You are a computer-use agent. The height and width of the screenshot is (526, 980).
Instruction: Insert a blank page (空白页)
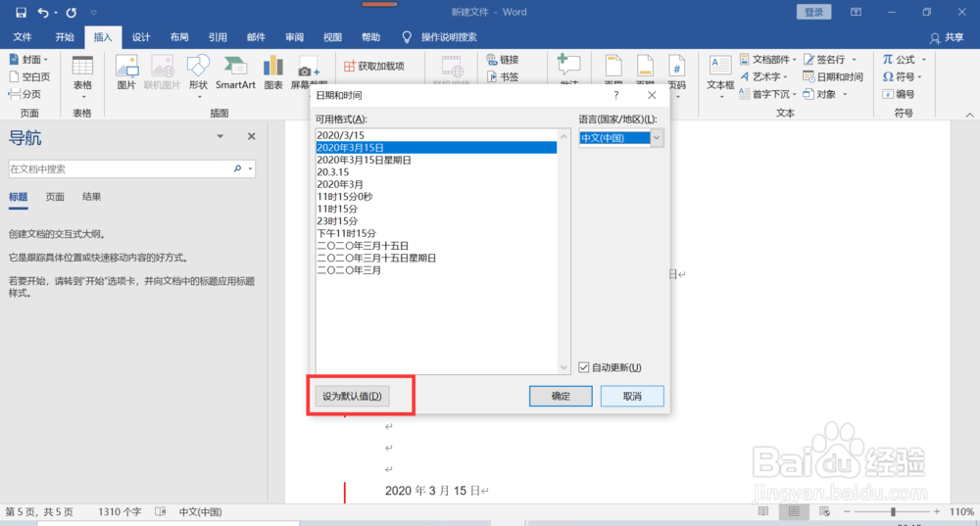coord(30,76)
